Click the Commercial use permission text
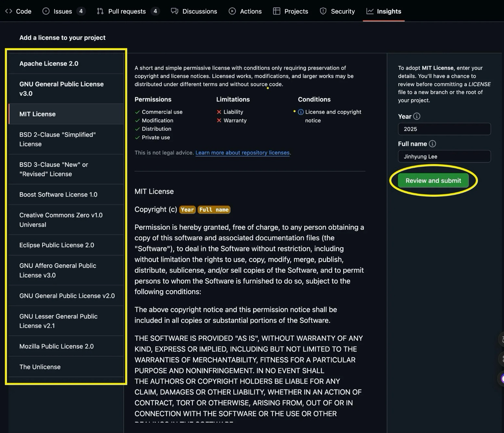The image size is (504, 433). 162,112
